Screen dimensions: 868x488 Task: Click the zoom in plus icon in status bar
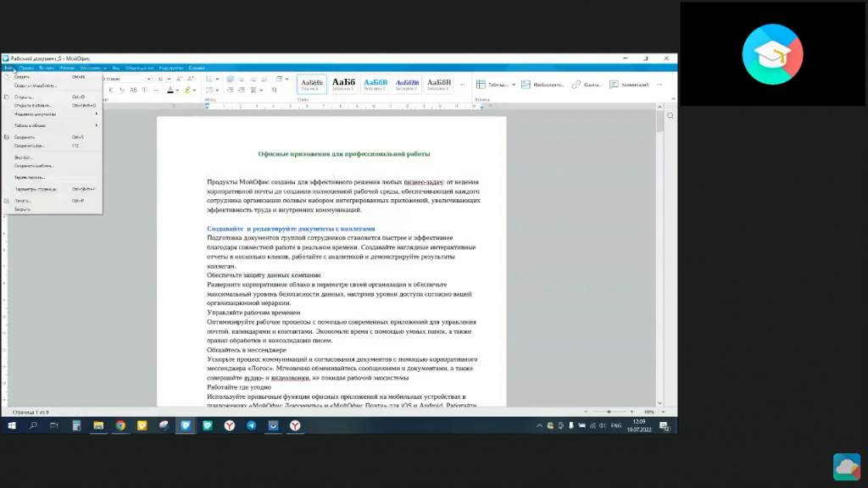[x=632, y=413]
